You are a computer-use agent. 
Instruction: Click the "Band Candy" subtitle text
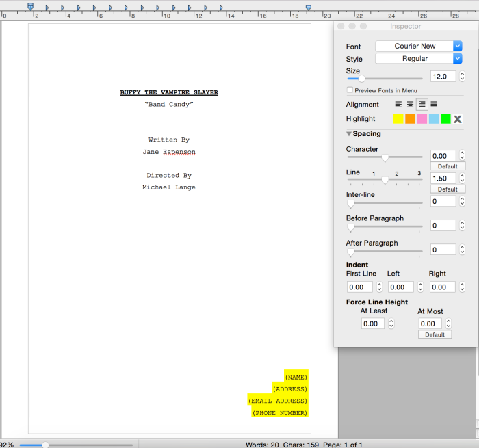pos(169,105)
